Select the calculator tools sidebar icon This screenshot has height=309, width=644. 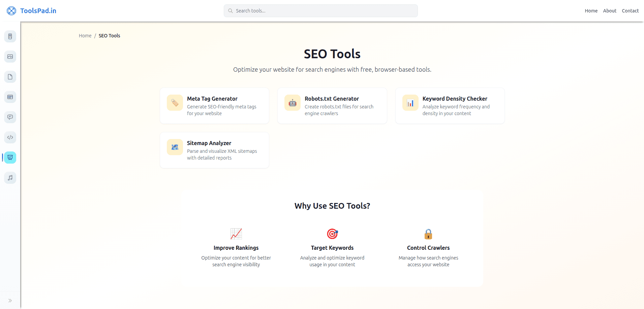(10, 36)
